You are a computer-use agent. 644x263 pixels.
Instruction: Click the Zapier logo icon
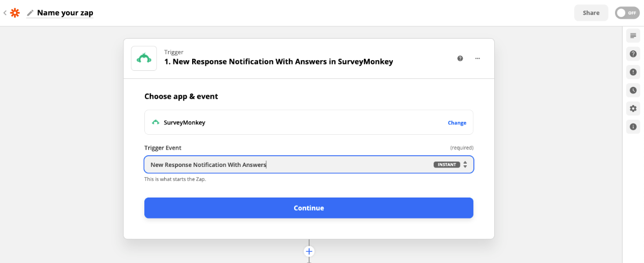15,12
